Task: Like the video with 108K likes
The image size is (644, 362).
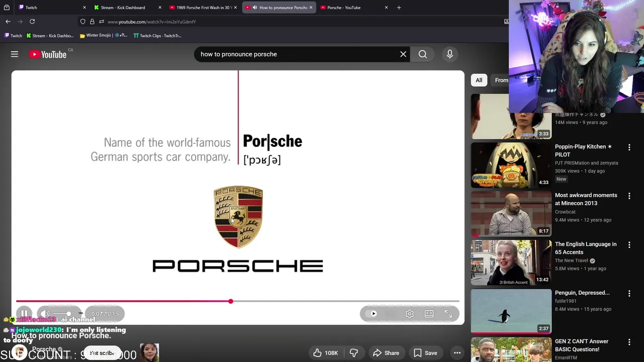Action: pos(326,353)
